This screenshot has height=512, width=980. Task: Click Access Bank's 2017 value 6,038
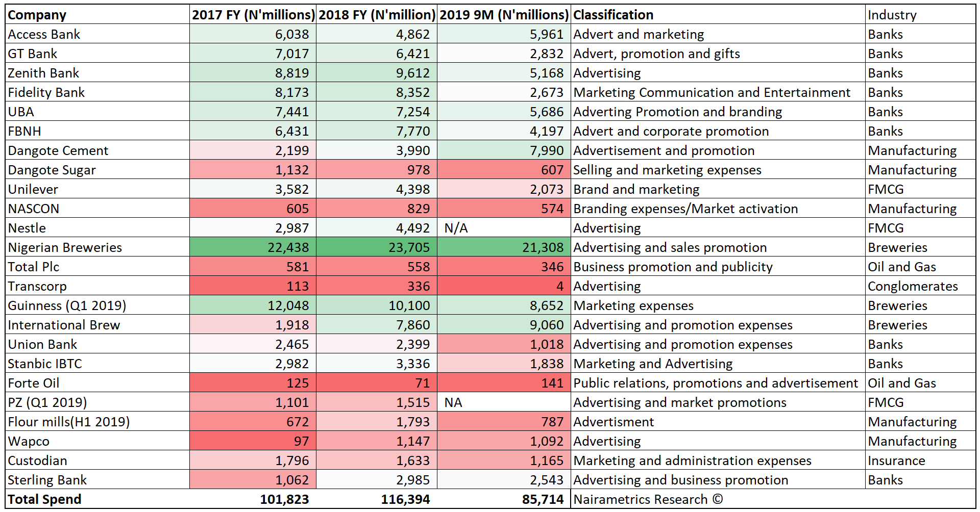pos(253,34)
